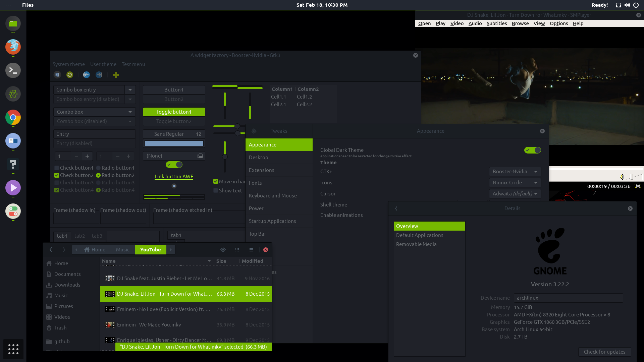This screenshot has width=644, height=362.
Task: Open Default Applications in Details
Action: (430, 235)
